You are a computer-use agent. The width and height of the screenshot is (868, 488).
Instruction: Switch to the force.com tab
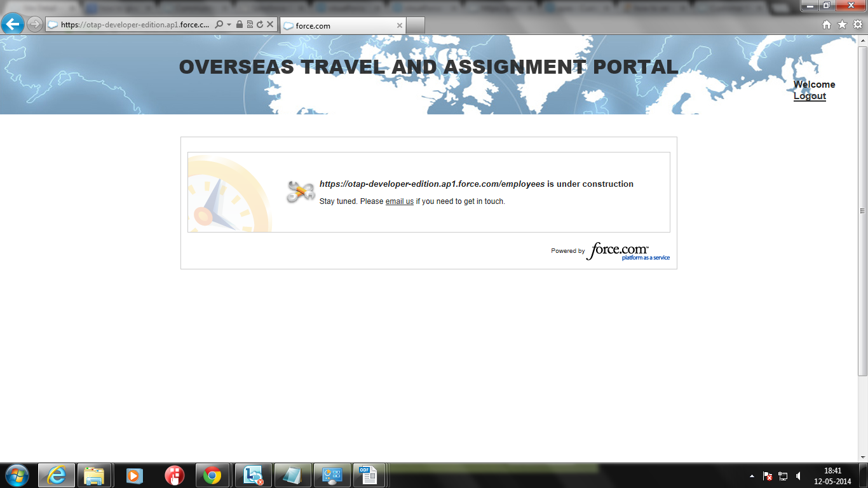click(x=342, y=25)
